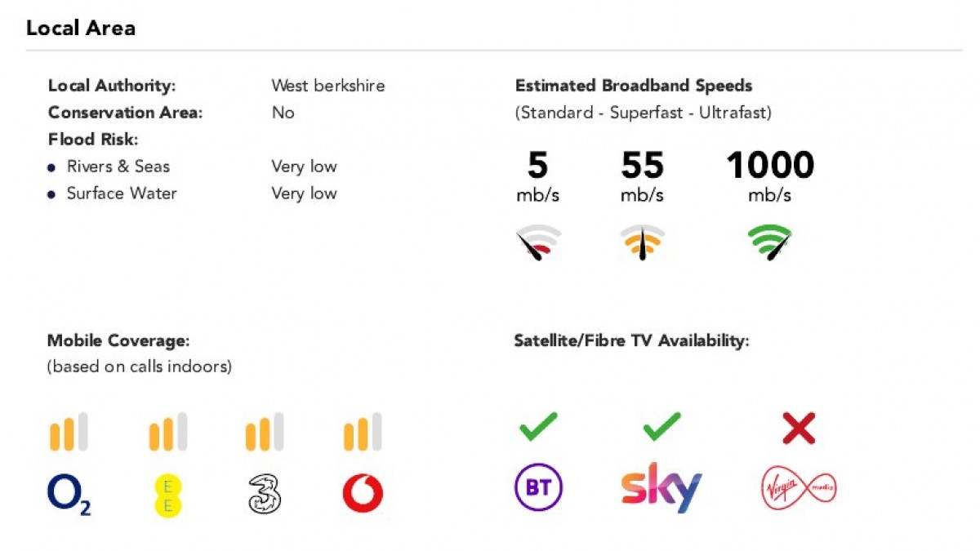The image size is (980, 551).
Task: Click the green Ultrafast wifi gauge
Action: click(x=769, y=242)
